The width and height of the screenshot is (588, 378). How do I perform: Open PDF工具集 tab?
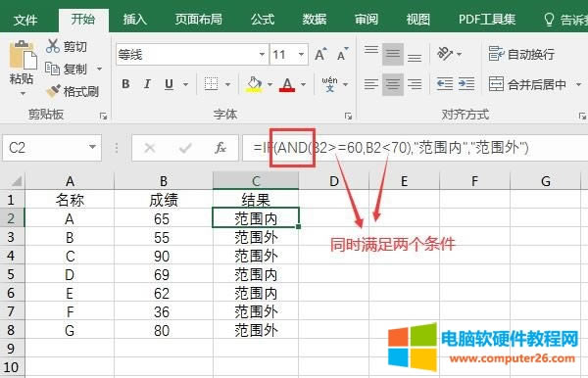point(487,20)
